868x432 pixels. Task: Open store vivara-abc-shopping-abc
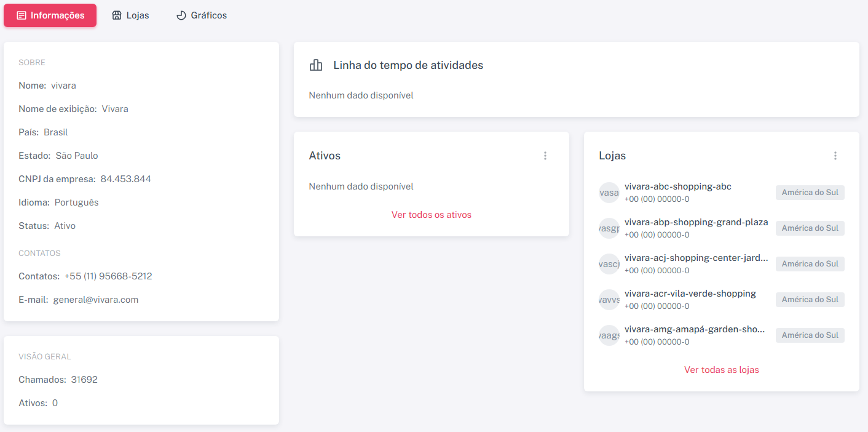click(678, 186)
